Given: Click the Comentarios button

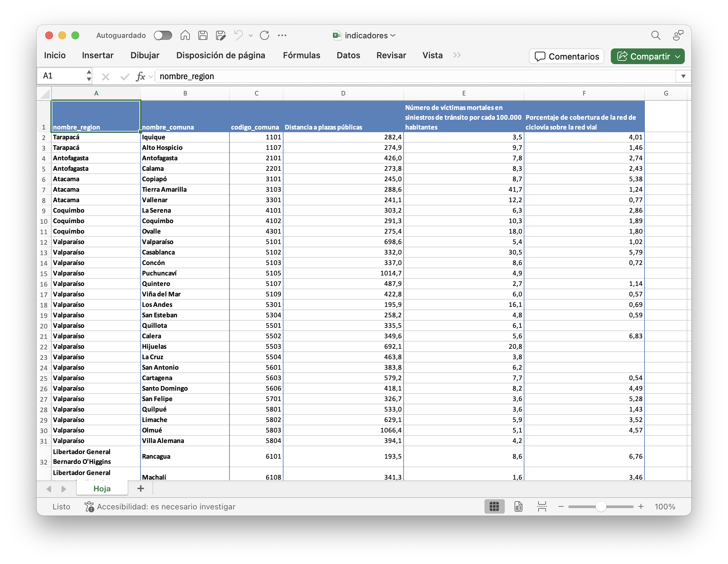Looking at the screenshot, I should 566,57.
